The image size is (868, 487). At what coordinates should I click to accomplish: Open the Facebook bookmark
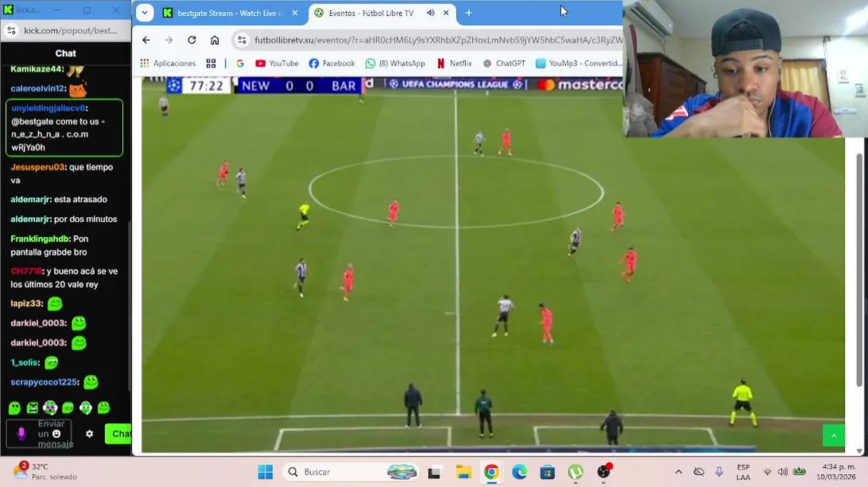pos(331,63)
